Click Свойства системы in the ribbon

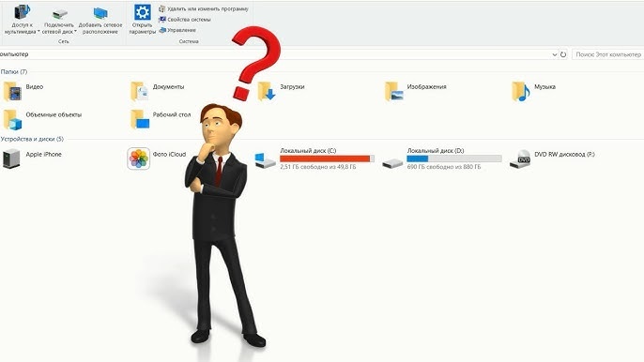185,20
